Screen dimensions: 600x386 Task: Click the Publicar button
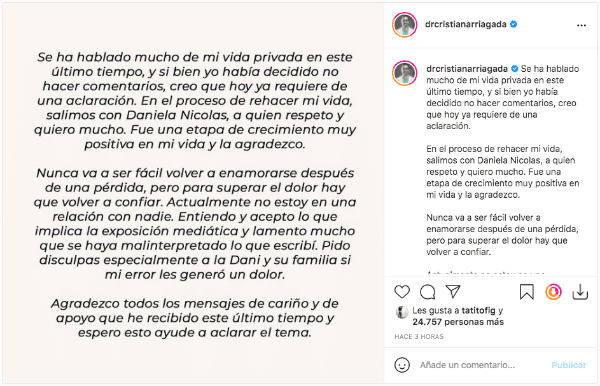(x=569, y=365)
